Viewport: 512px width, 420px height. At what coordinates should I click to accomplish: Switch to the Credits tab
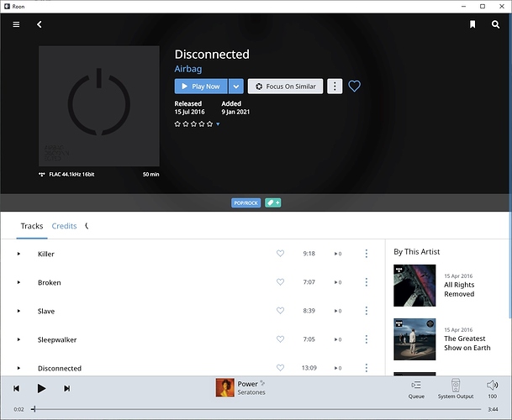click(x=65, y=226)
